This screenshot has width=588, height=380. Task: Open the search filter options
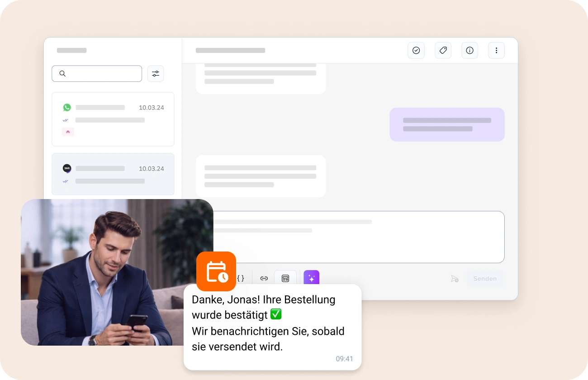pyautogui.click(x=156, y=73)
